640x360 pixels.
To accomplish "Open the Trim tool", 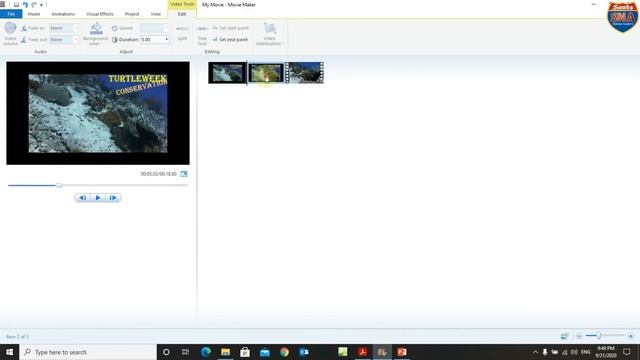I will pyautogui.click(x=202, y=34).
